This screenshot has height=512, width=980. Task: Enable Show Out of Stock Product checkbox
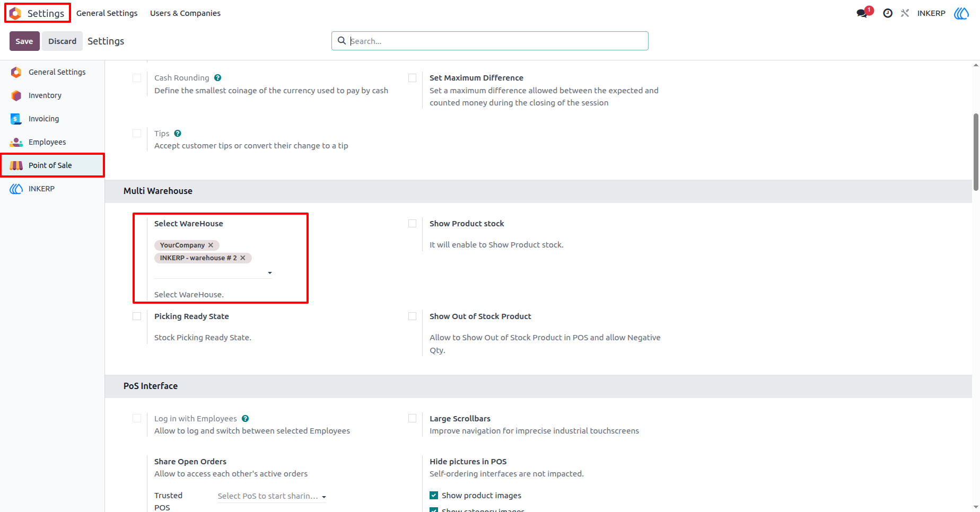[x=412, y=316]
